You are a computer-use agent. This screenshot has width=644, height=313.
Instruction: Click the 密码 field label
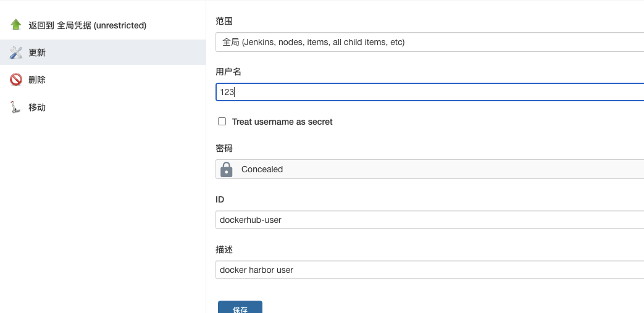tap(224, 148)
